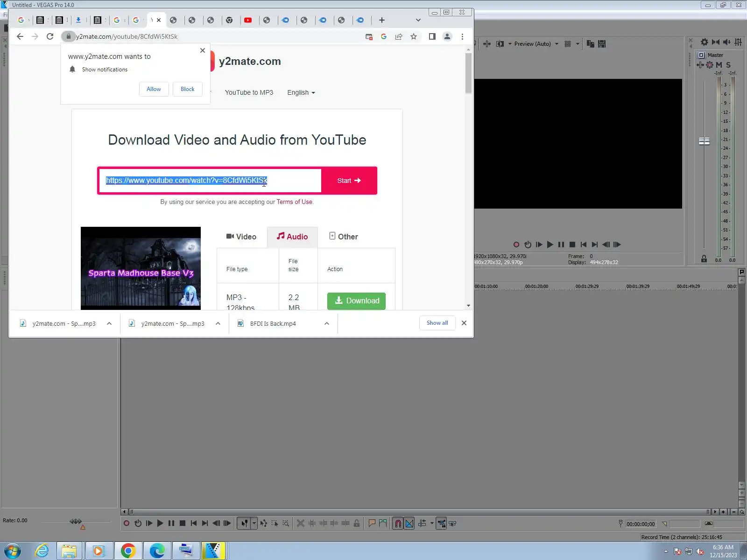Toggle Lock Event in the edit toolbar
The height and width of the screenshot is (560, 747).
click(x=357, y=524)
